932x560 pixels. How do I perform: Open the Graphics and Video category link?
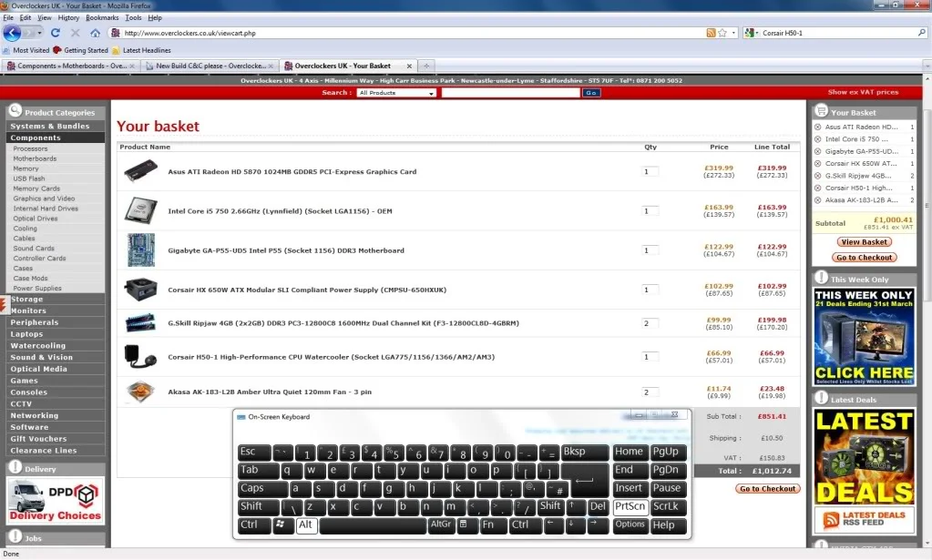(x=44, y=199)
